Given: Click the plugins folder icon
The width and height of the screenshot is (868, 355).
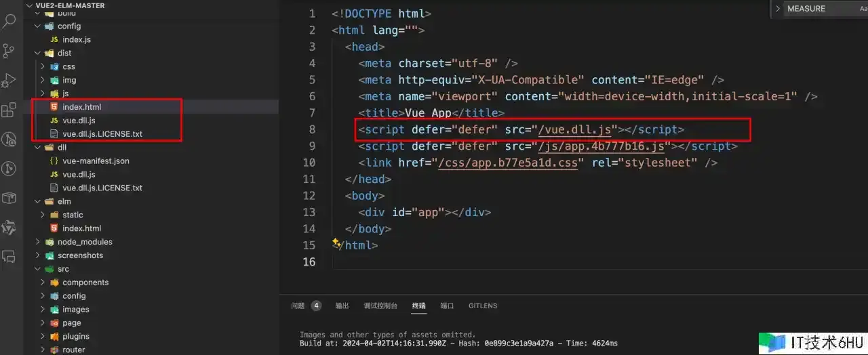Looking at the screenshot, I should tap(54, 336).
